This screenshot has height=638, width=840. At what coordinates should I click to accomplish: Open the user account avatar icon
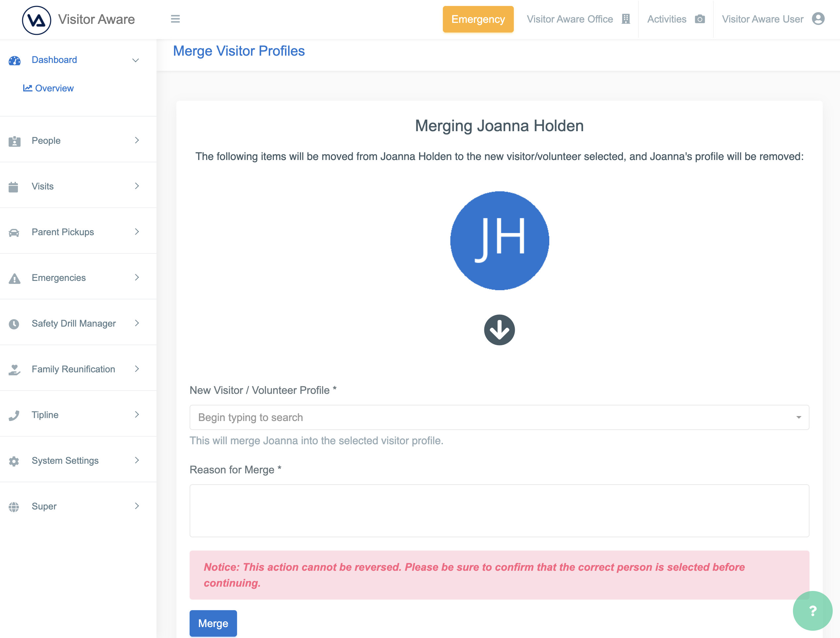(818, 19)
